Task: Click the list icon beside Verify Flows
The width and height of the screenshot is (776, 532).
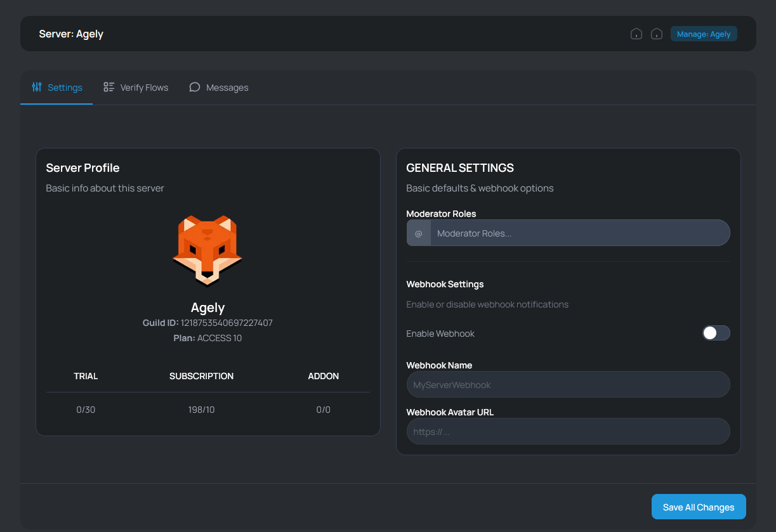Action: [x=108, y=87]
